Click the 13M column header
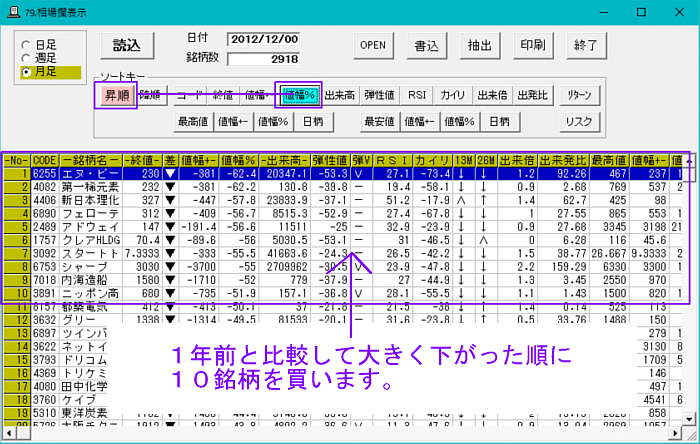700x444 pixels. click(464, 161)
